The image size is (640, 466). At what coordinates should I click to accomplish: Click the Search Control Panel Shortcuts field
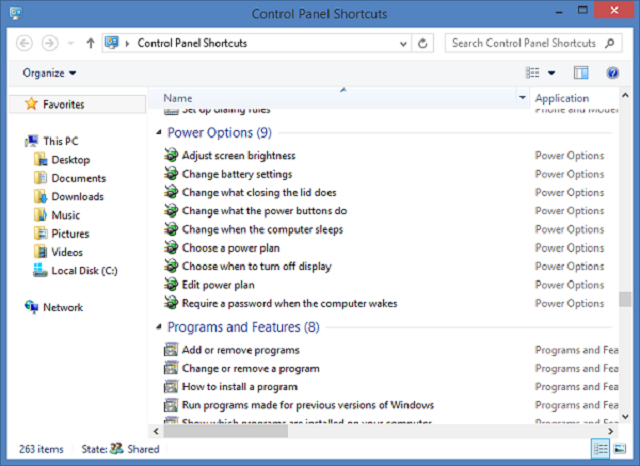522,43
